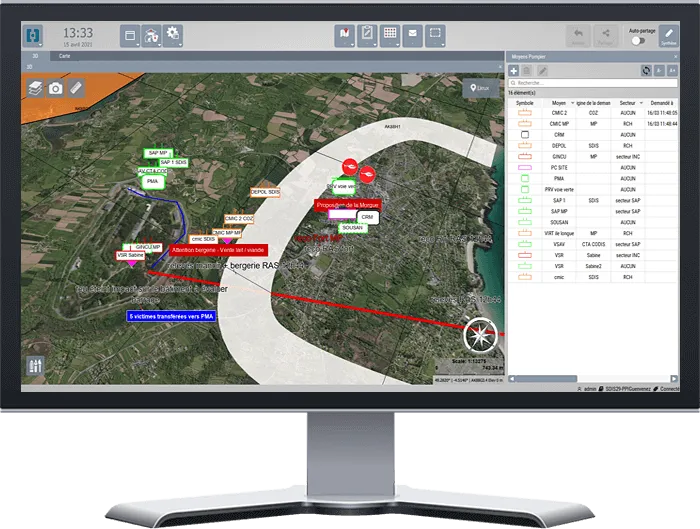The width and height of the screenshot is (700, 529).
Task: Open the envelope messages toolbar button
Action: tap(412, 36)
